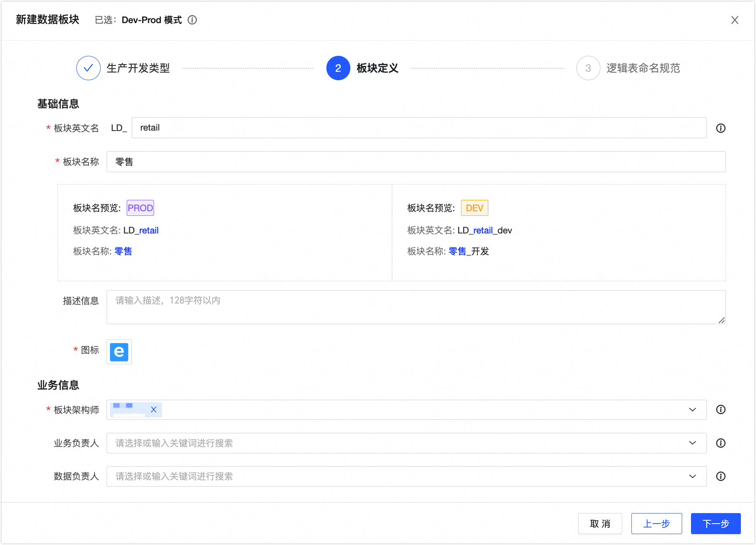
Task: Click the 取消 button
Action: (600, 524)
